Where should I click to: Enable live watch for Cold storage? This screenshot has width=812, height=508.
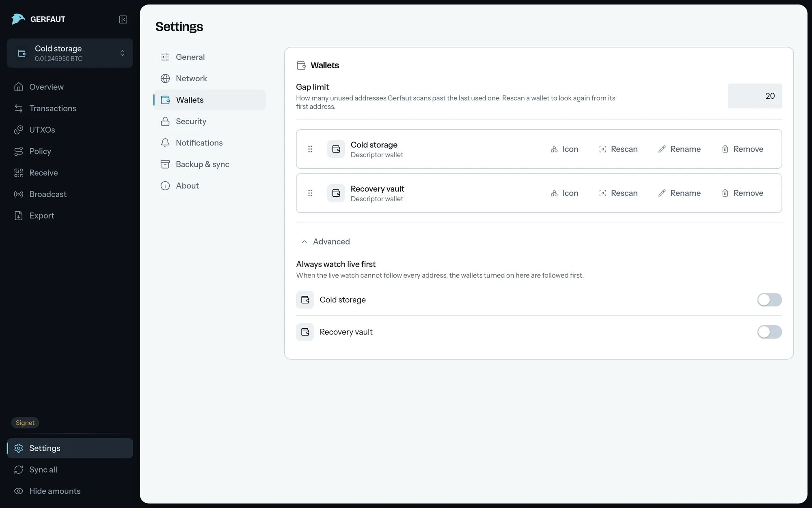(769, 300)
